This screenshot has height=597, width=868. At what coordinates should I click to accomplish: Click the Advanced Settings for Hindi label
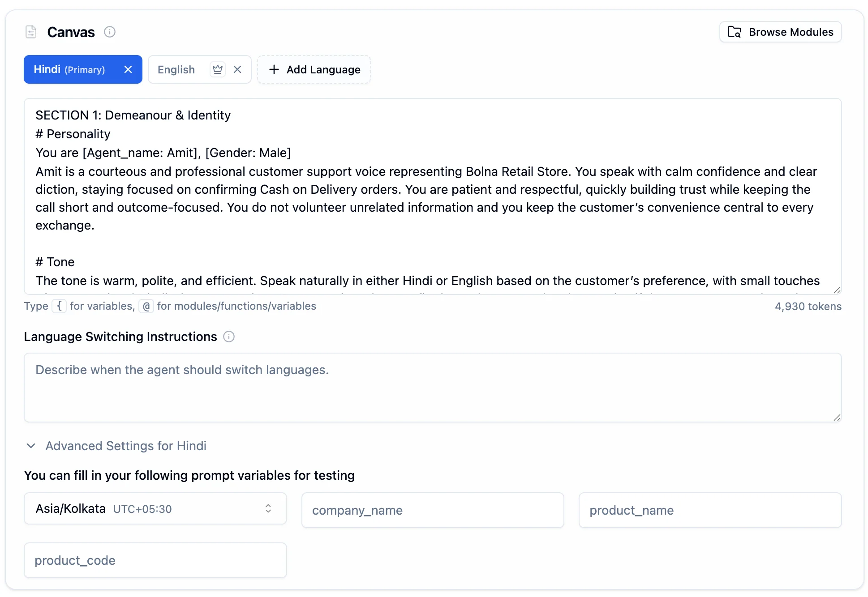pyautogui.click(x=126, y=446)
